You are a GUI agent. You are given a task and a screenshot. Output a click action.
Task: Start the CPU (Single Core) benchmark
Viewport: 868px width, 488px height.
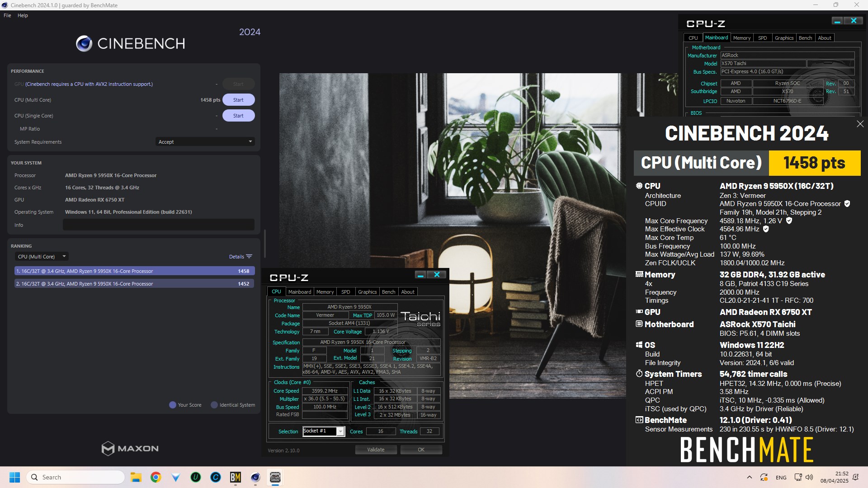point(238,116)
